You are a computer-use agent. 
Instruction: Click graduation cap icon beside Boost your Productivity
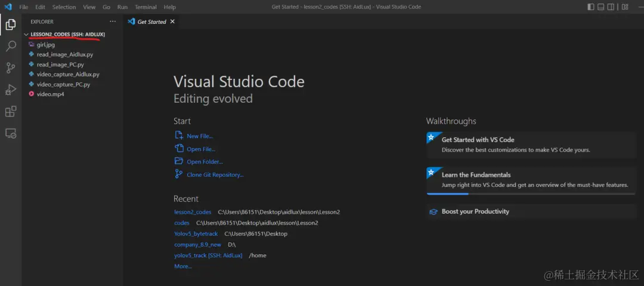coord(434,212)
